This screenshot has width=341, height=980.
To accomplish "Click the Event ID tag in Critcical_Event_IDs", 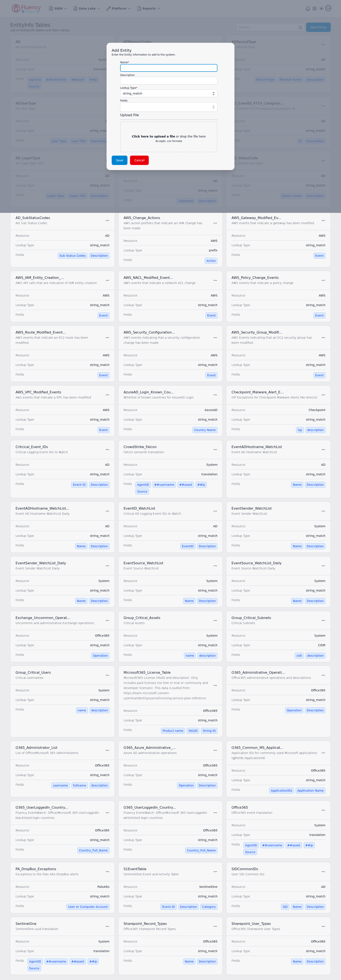I will click(x=79, y=485).
